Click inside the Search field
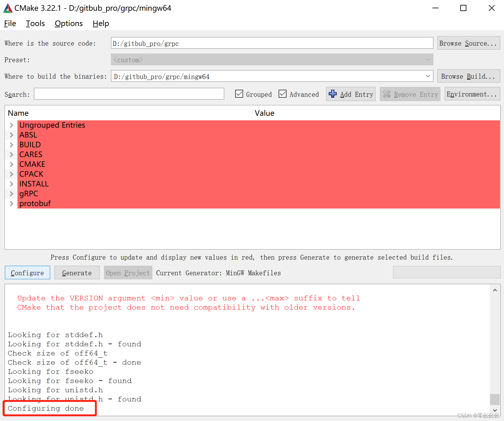This screenshot has height=421, width=504. 128,94
